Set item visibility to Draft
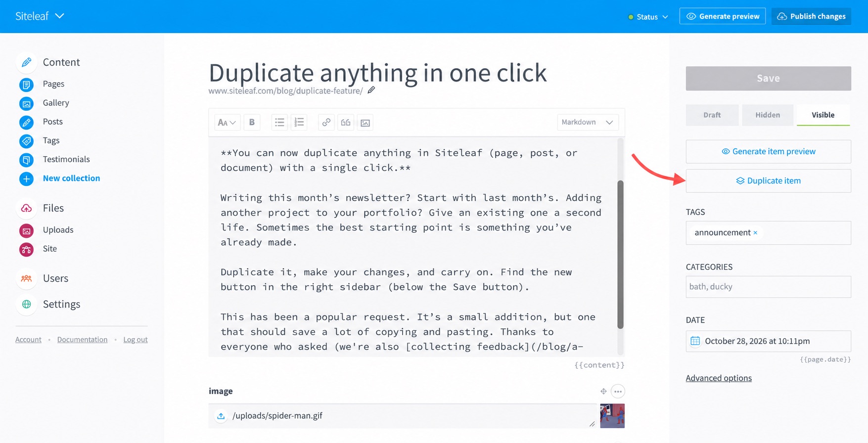The width and height of the screenshot is (868, 443). (x=712, y=115)
